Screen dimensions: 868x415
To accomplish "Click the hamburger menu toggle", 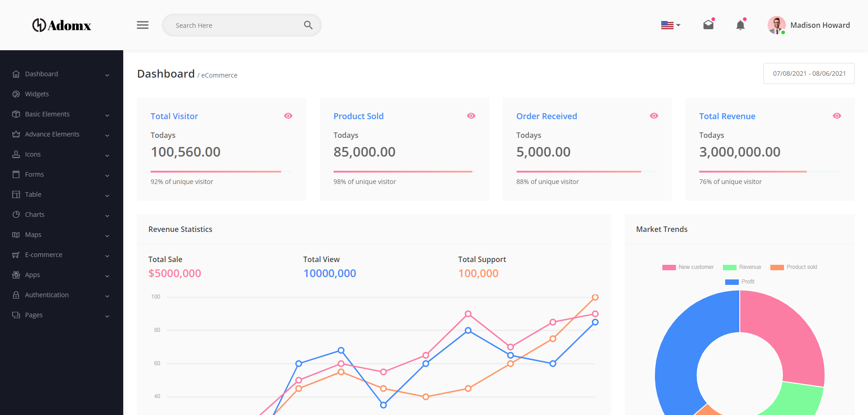I will coord(142,25).
